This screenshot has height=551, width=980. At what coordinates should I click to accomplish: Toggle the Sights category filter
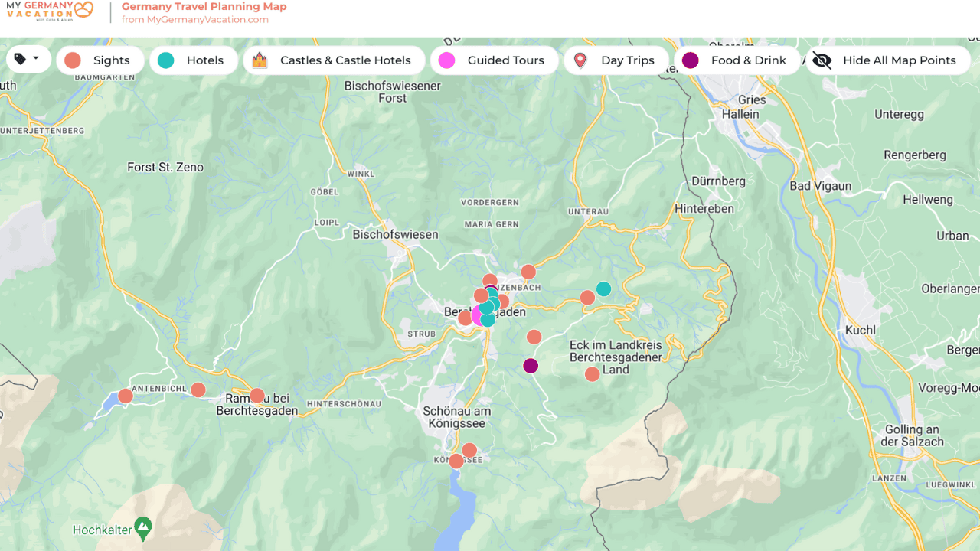100,60
